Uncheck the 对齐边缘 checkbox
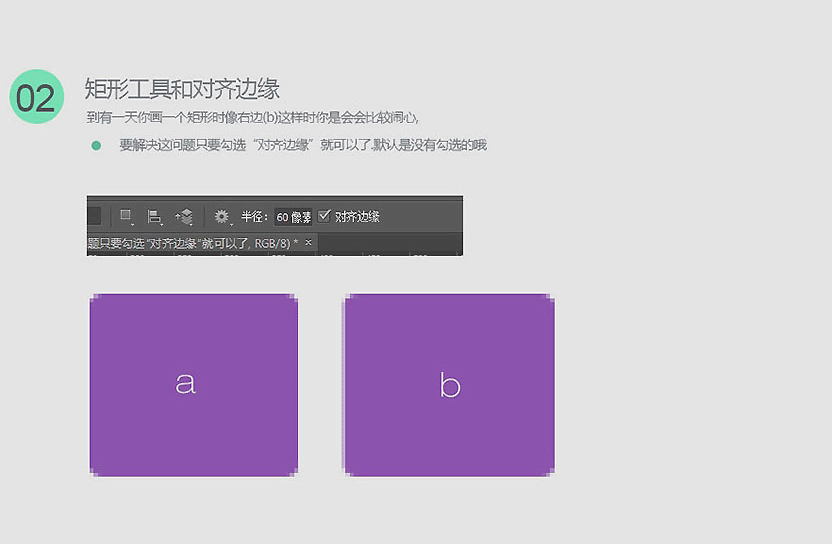Screen dimensions: 832x544 [324, 216]
